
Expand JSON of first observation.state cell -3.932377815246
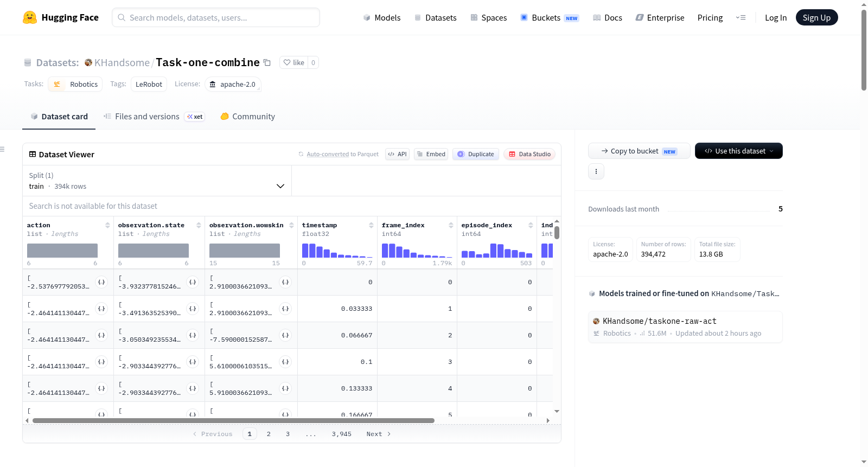[193, 282]
